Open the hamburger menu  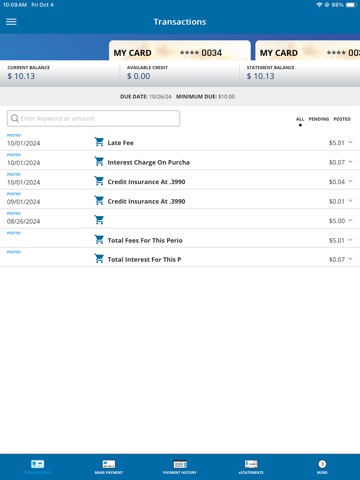tap(11, 22)
